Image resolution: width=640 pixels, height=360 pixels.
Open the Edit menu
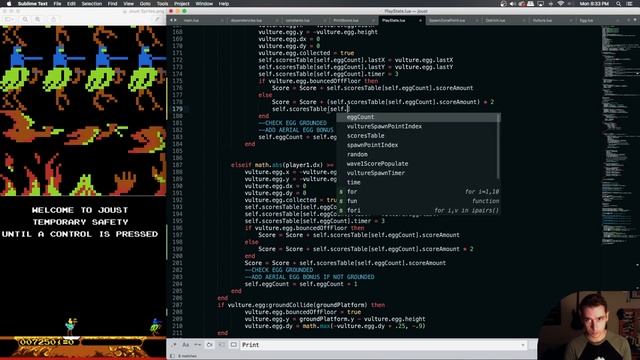71,4
